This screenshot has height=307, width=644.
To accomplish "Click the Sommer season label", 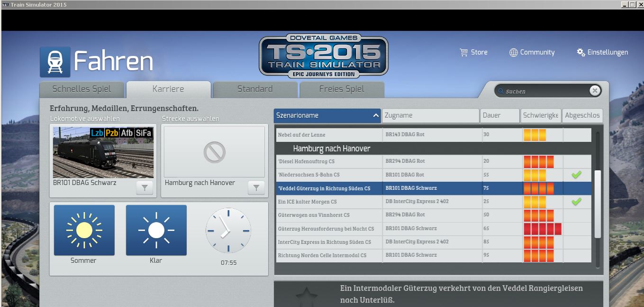I will [x=83, y=260].
